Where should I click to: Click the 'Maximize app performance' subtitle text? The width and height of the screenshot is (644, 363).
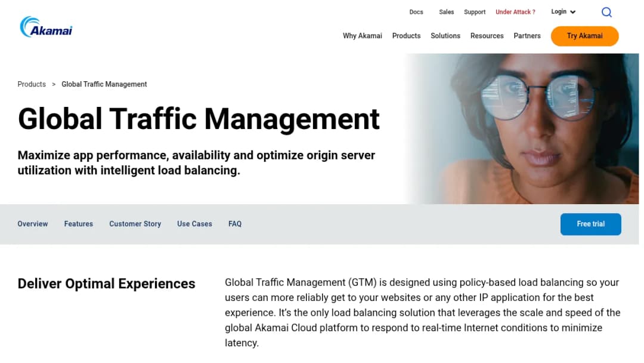[x=196, y=163]
